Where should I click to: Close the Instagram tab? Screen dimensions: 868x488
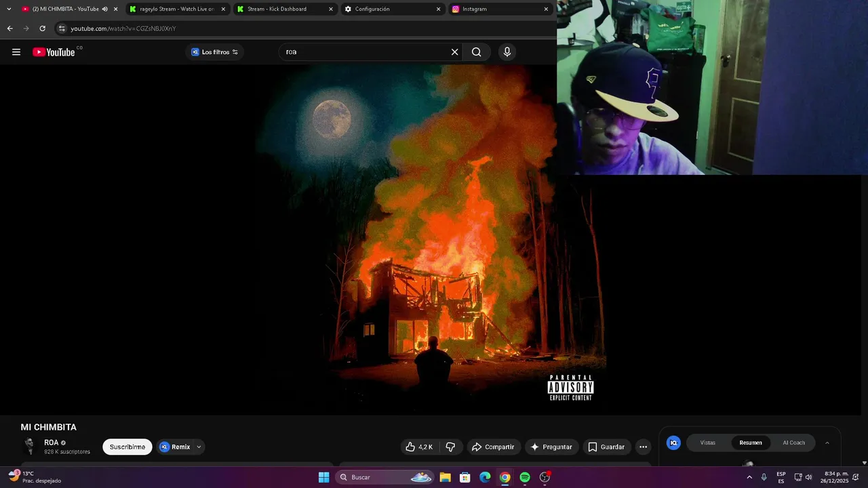[x=546, y=9]
